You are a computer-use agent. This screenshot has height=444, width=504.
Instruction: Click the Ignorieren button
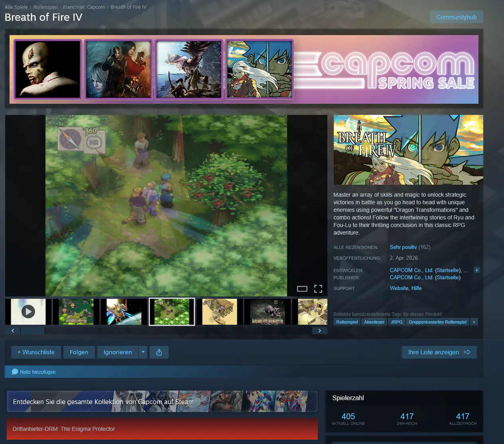point(118,352)
